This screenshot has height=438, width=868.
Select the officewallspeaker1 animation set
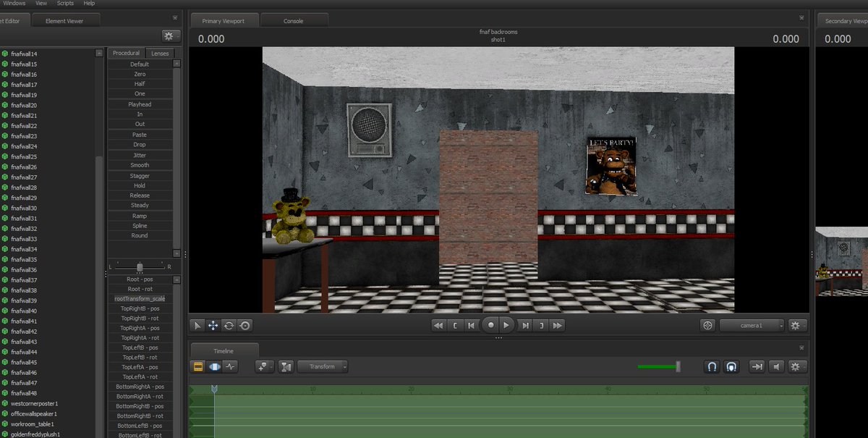(34, 413)
